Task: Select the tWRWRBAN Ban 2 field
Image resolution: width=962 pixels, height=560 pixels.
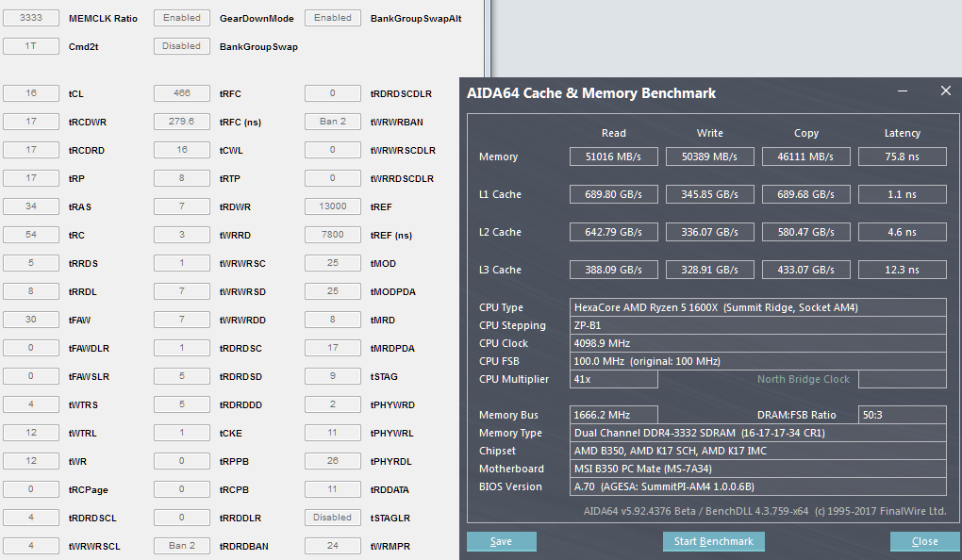Action: (x=333, y=122)
